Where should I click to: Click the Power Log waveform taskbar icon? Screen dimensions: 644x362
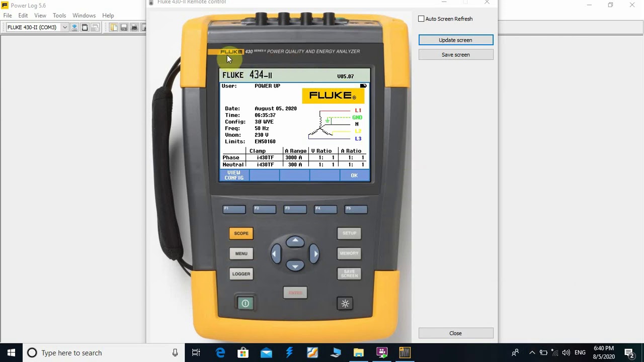pyautogui.click(x=405, y=353)
